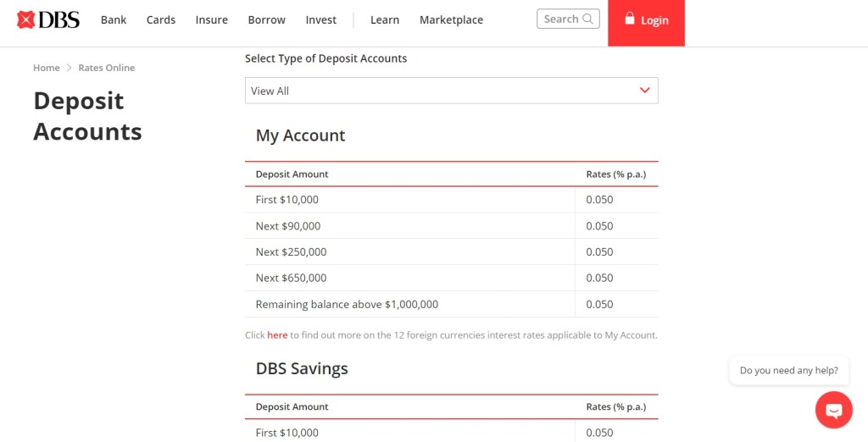This screenshot has width=868, height=442.
Task: Click the DBS logo
Action: 48,19
